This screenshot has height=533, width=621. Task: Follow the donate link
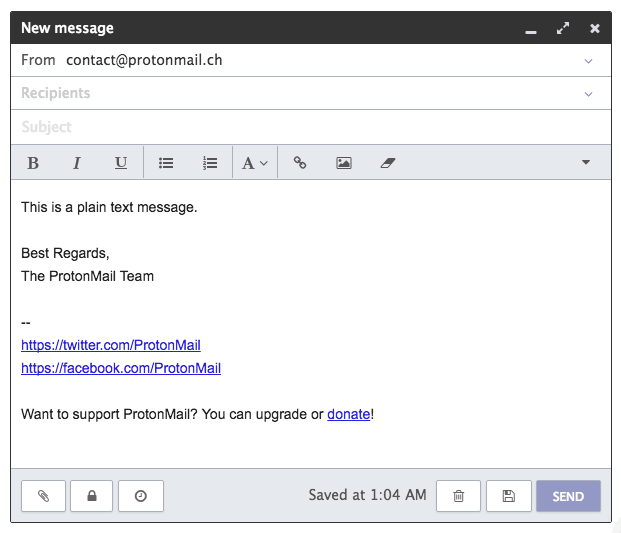tap(349, 414)
